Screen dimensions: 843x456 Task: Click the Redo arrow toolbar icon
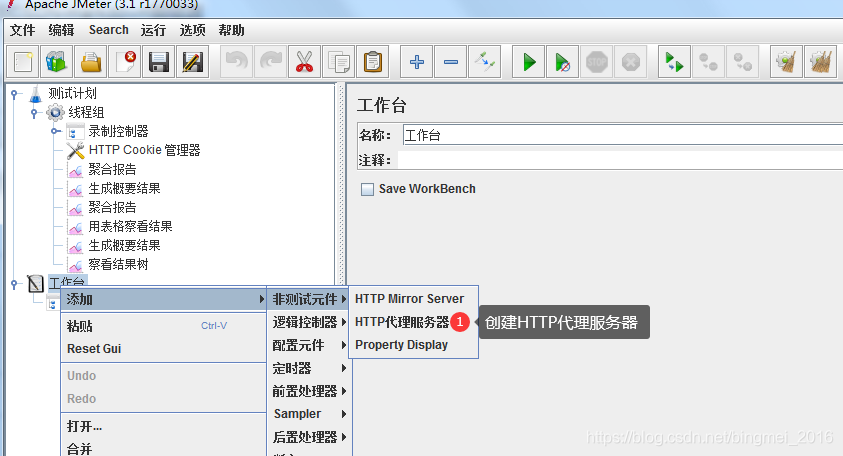[x=270, y=62]
